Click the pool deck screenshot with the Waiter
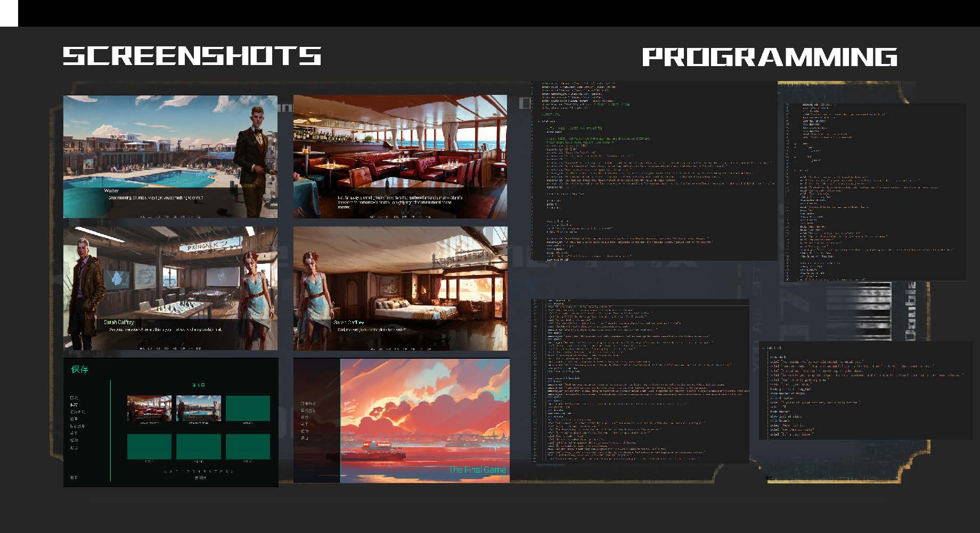This screenshot has width=980, height=533. 170,156
